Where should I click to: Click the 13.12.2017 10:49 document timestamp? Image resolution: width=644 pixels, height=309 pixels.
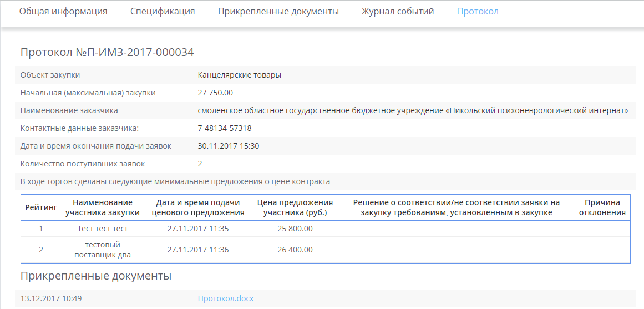point(51,298)
